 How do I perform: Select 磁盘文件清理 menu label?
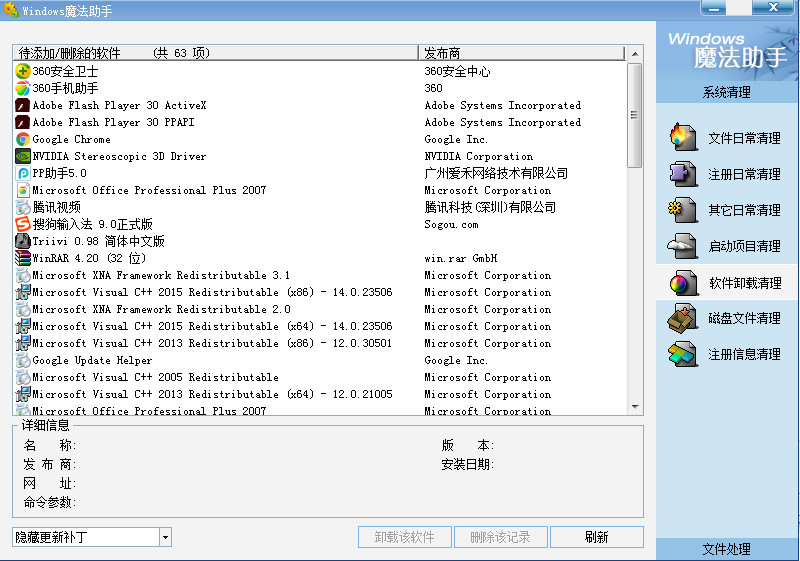pos(744,318)
